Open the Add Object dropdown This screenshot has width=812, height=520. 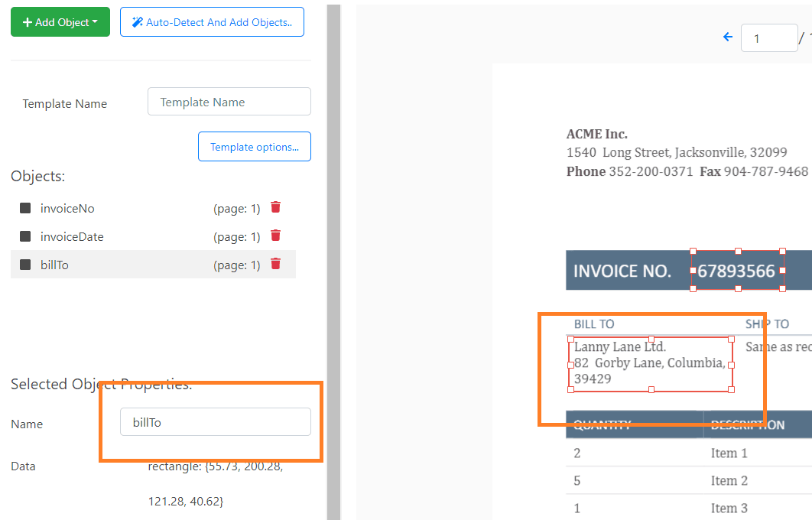(60, 22)
